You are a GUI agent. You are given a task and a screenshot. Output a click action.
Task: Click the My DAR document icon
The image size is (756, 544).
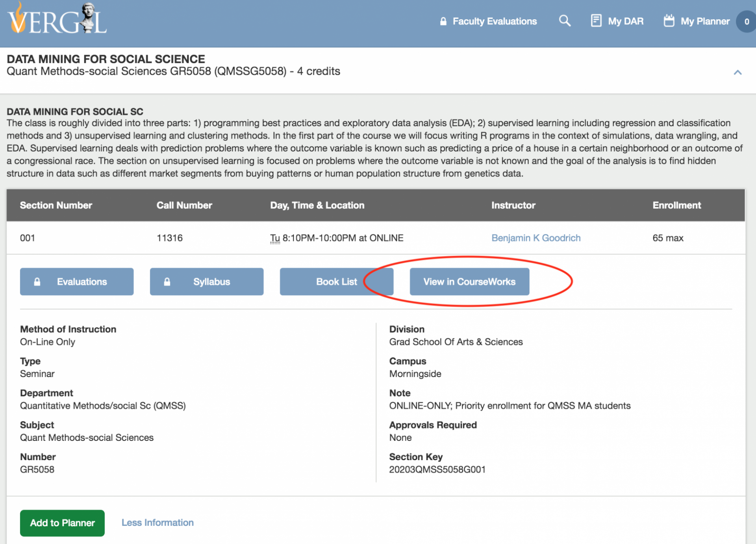click(x=596, y=20)
